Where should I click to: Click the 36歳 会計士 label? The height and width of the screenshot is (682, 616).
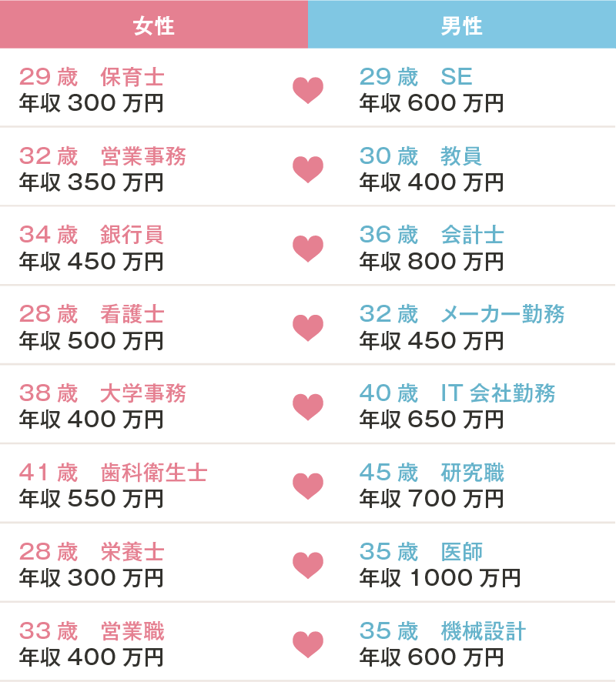[x=431, y=235]
